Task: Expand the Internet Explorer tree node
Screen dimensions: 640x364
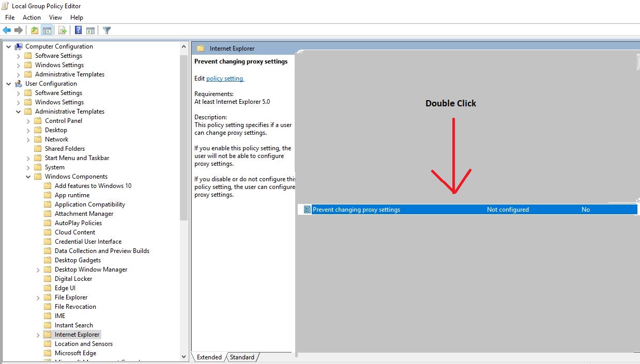Action: tap(38, 334)
